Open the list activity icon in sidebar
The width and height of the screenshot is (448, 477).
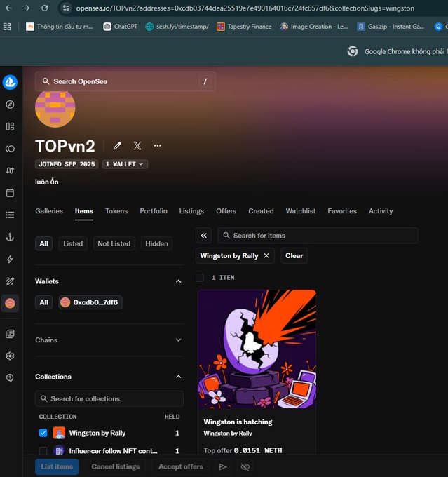click(10, 215)
